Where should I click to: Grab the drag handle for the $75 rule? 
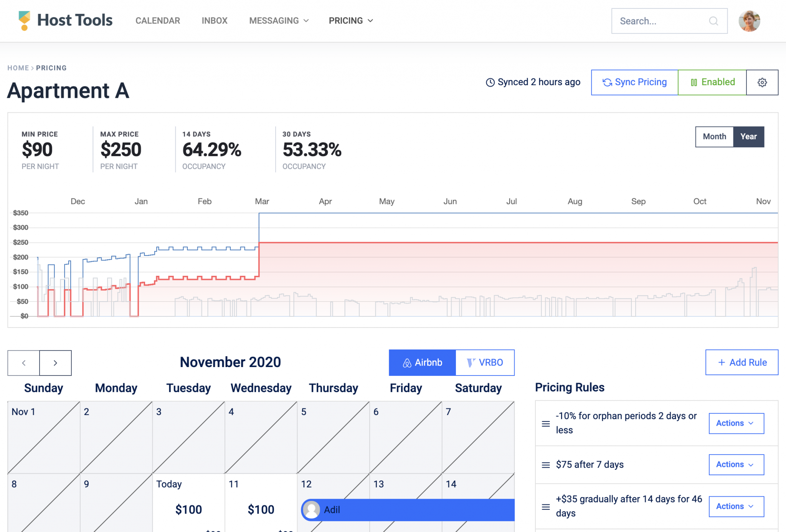click(545, 464)
